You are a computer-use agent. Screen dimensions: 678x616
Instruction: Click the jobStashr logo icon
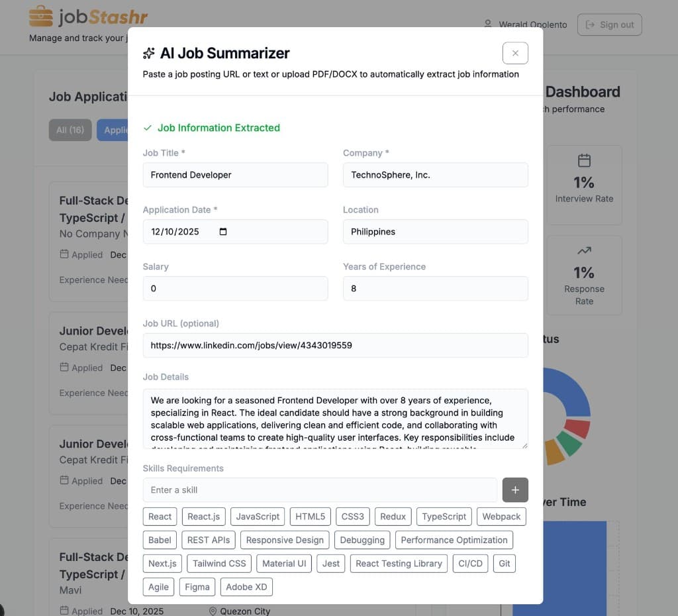(40, 17)
